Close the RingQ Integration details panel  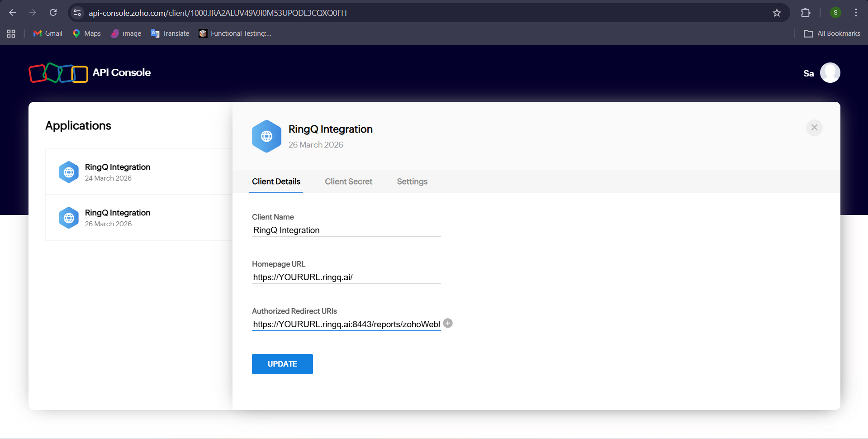(814, 128)
